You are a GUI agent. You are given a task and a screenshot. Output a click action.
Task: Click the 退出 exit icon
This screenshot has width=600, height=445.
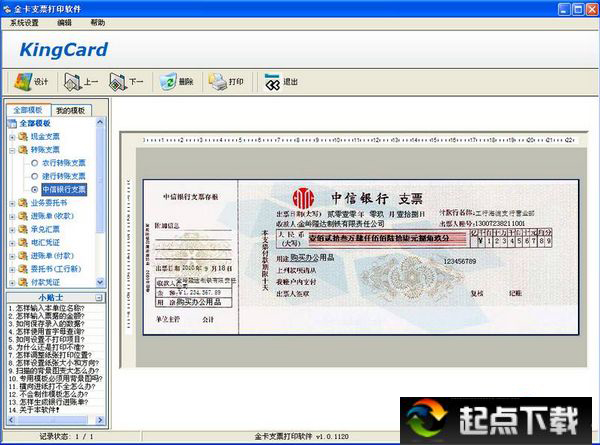(272, 82)
